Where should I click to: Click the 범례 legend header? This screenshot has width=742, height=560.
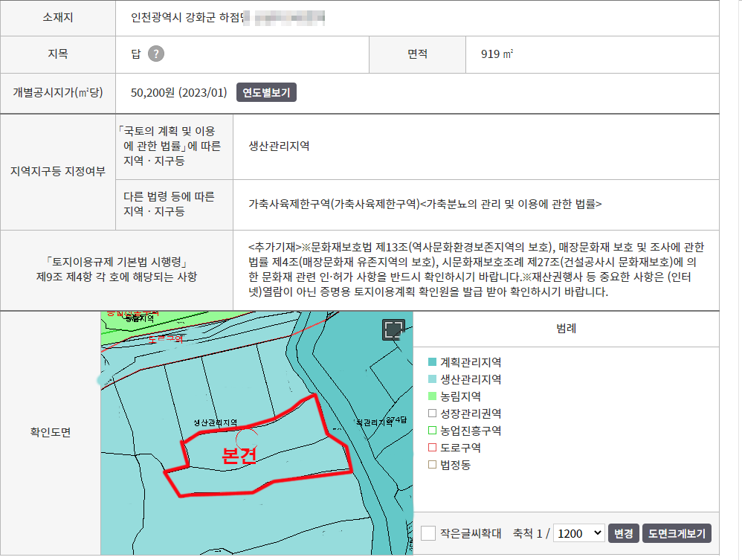tap(566, 328)
